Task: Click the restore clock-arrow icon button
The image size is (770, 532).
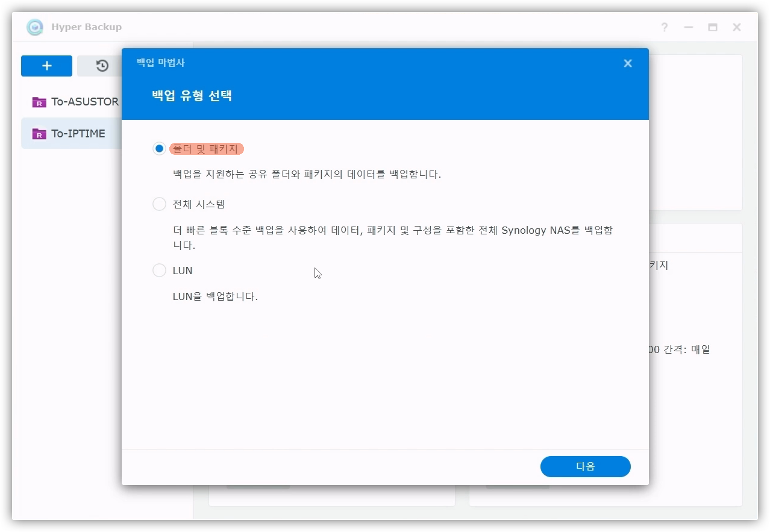Action: (x=101, y=66)
